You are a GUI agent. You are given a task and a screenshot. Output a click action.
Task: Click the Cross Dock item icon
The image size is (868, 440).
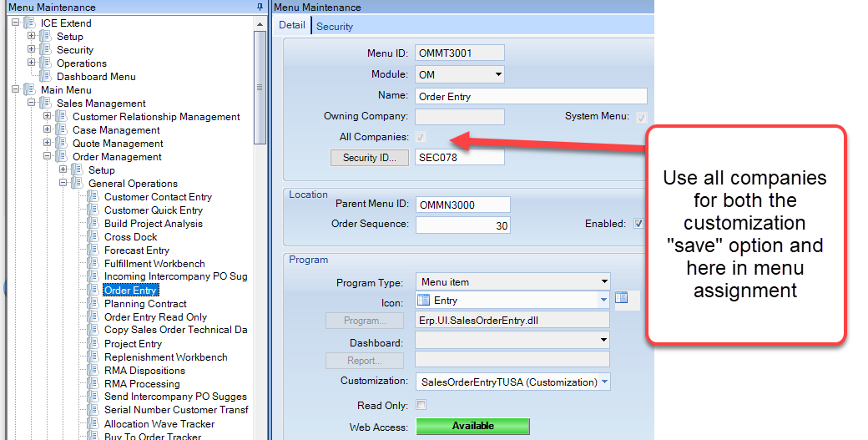pos(93,236)
